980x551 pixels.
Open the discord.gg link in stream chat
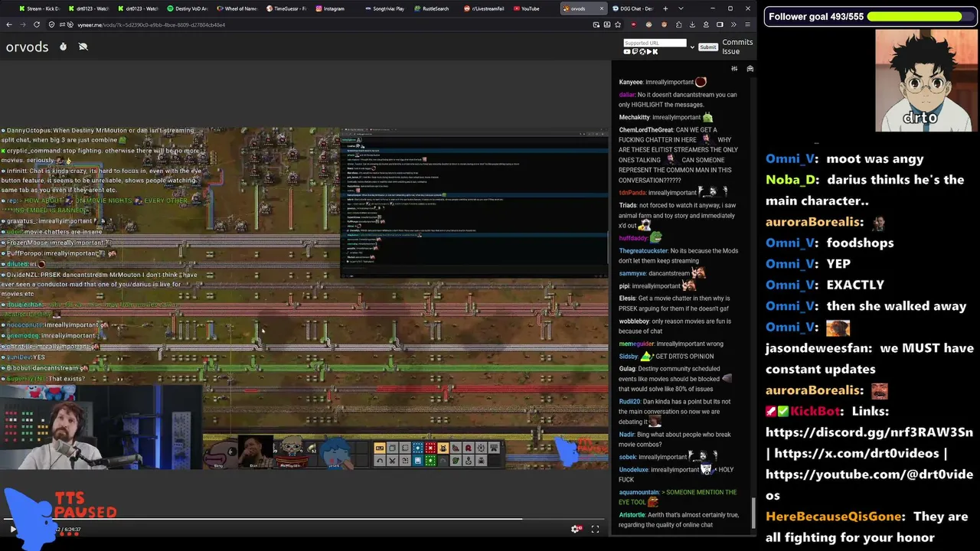tap(869, 432)
